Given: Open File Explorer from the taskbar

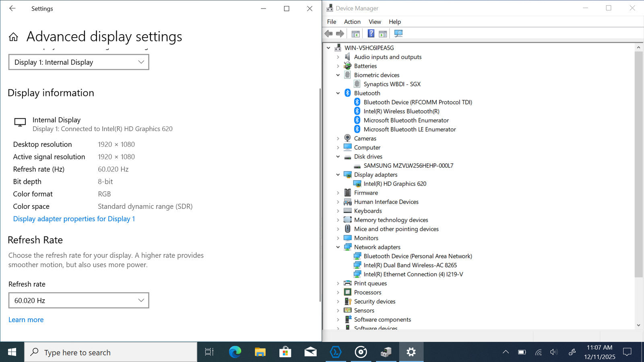Looking at the screenshot, I should coord(260,352).
